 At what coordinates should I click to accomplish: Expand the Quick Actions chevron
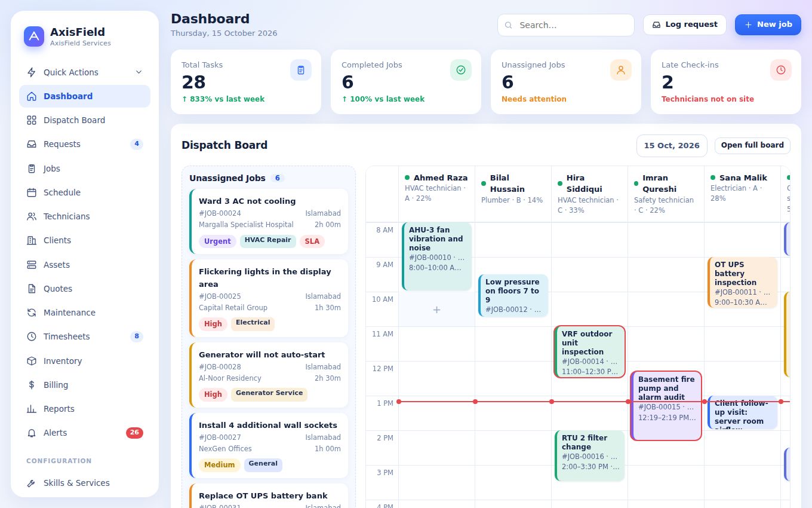(x=139, y=72)
